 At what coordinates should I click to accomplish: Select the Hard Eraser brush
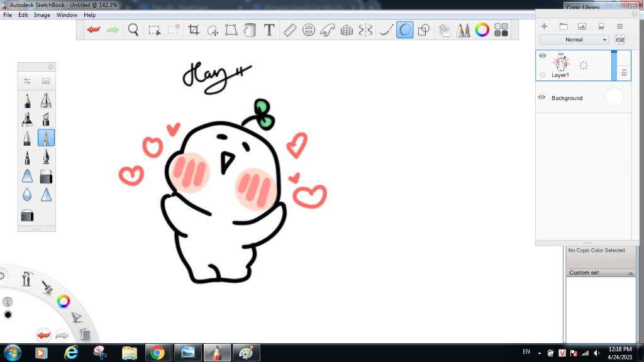(46, 177)
